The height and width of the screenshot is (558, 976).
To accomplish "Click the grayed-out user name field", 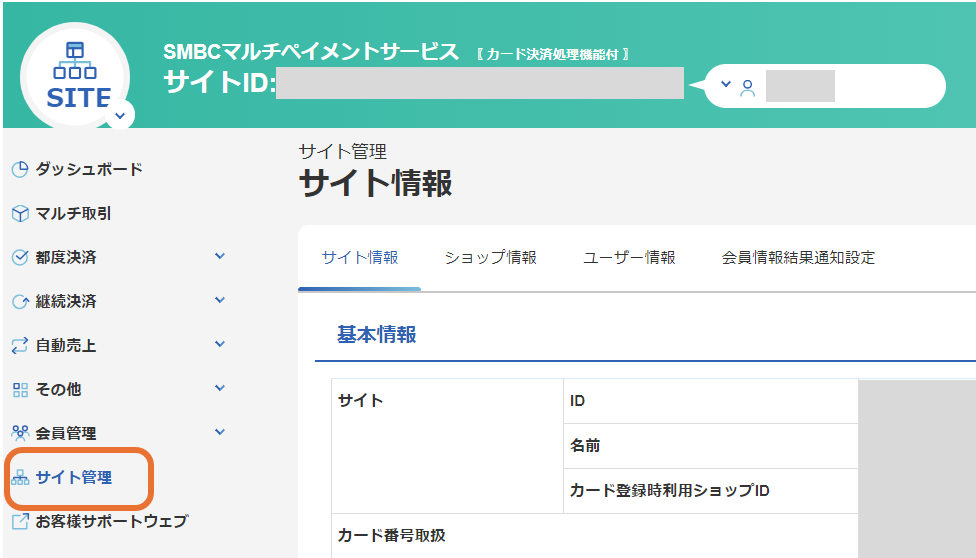I will click(x=800, y=86).
